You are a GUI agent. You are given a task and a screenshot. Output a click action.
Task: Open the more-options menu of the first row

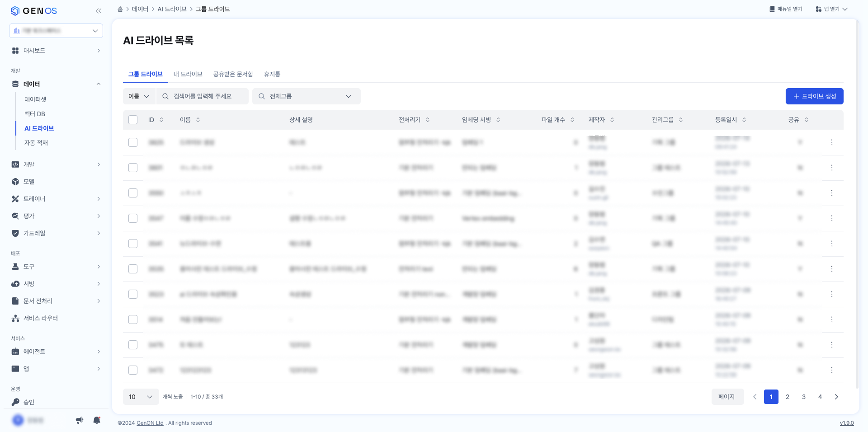tap(832, 142)
